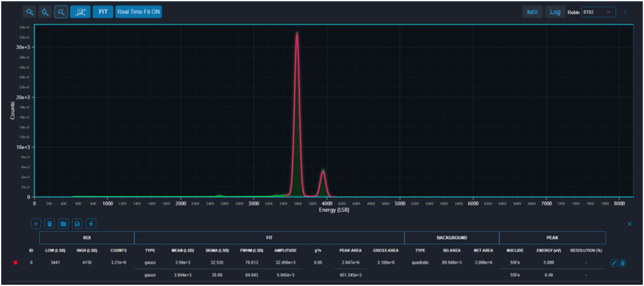Click the amplitude value 32.456e+3
Viewport: 644px width, 286px height.
pos(285,262)
